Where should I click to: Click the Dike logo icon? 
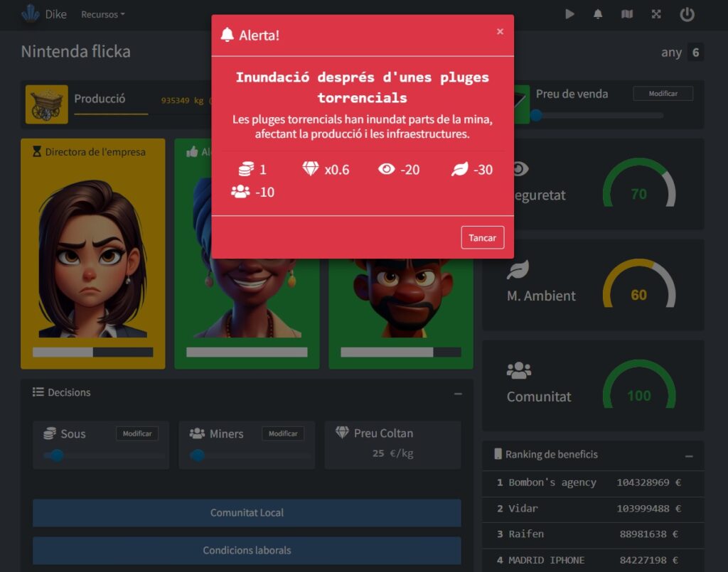point(31,14)
